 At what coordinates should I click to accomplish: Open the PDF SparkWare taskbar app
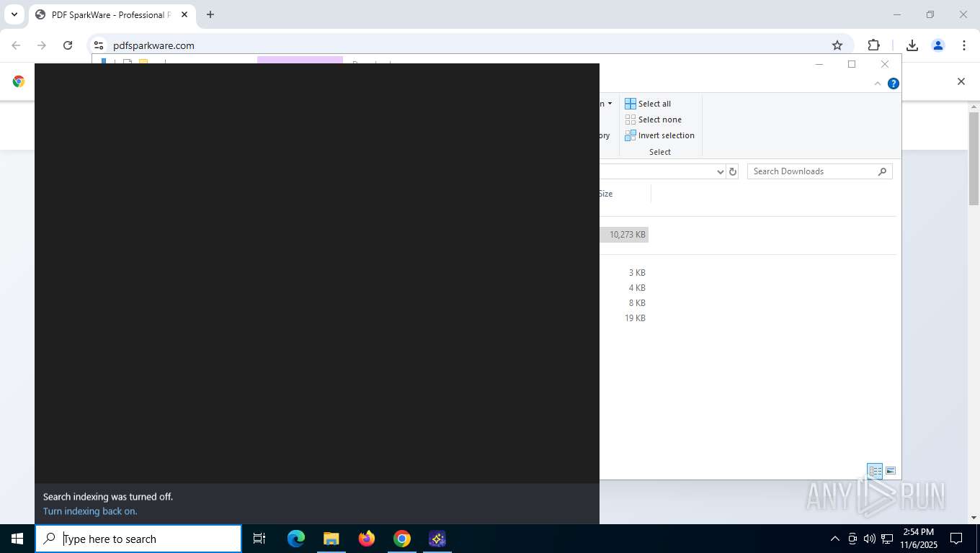pos(437,539)
